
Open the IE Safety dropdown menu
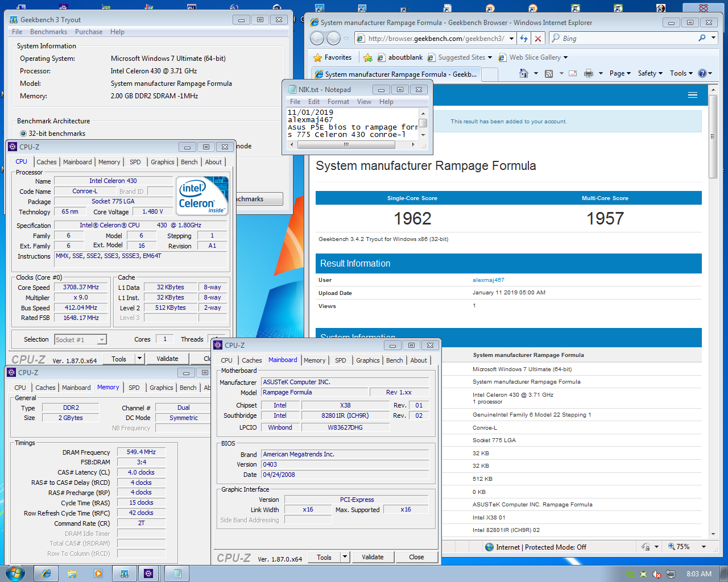(650, 73)
